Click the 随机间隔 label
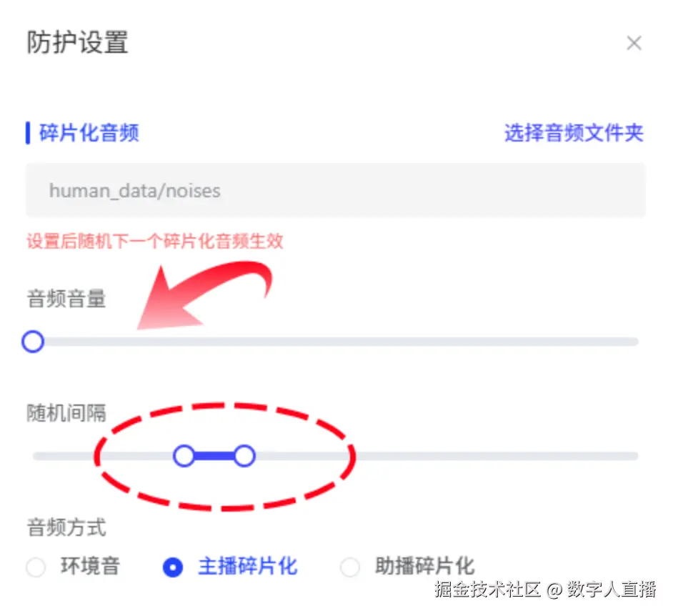Viewport: 673px width, 616px height. point(66,413)
